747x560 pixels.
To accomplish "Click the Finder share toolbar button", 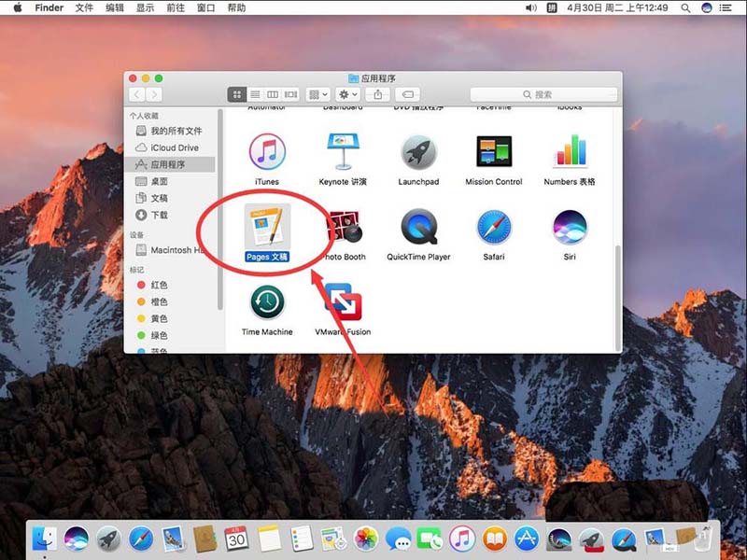I will [x=378, y=94].
